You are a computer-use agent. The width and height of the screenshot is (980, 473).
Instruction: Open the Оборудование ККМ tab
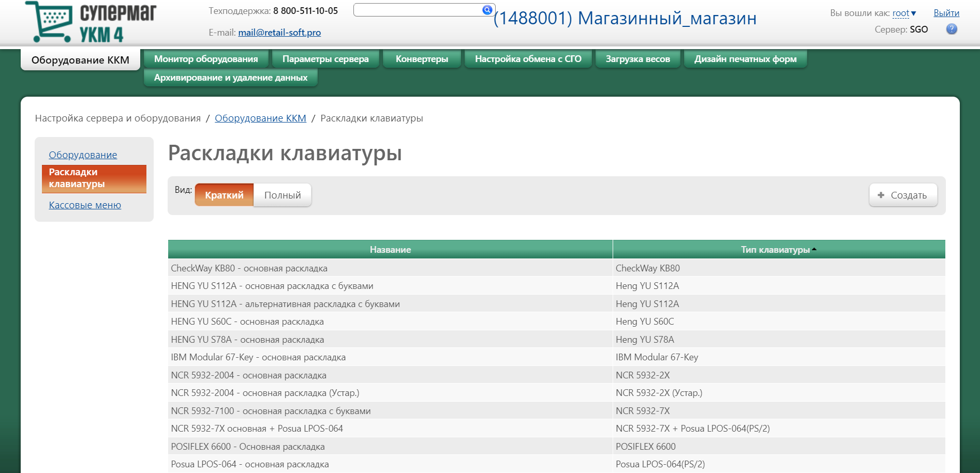[x=80, y=60]
